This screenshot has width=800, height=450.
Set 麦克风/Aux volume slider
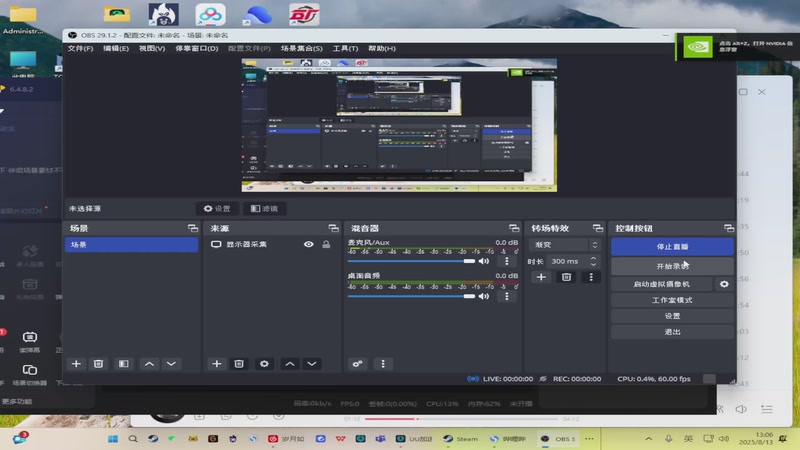(x=411, y=261)
